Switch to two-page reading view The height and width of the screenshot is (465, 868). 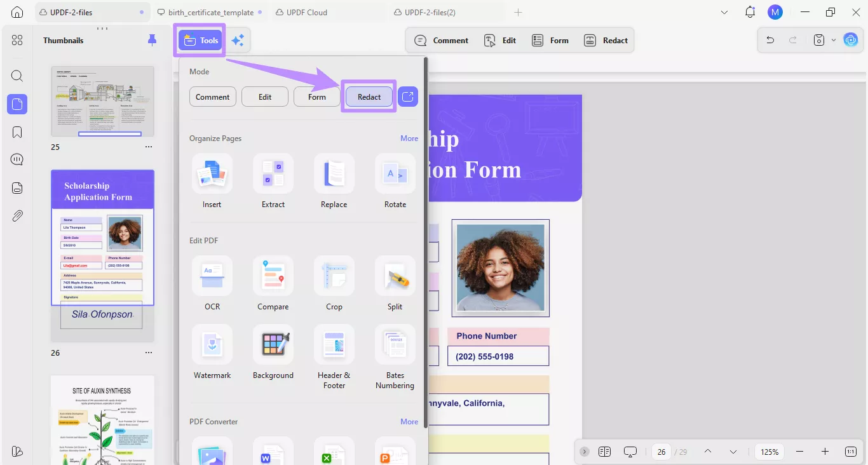(x=604, y=452)
